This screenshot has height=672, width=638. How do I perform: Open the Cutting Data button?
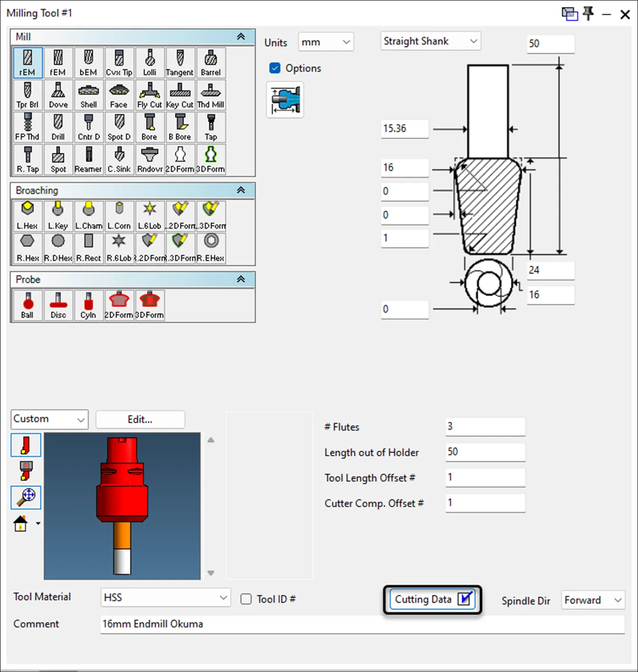433,599
